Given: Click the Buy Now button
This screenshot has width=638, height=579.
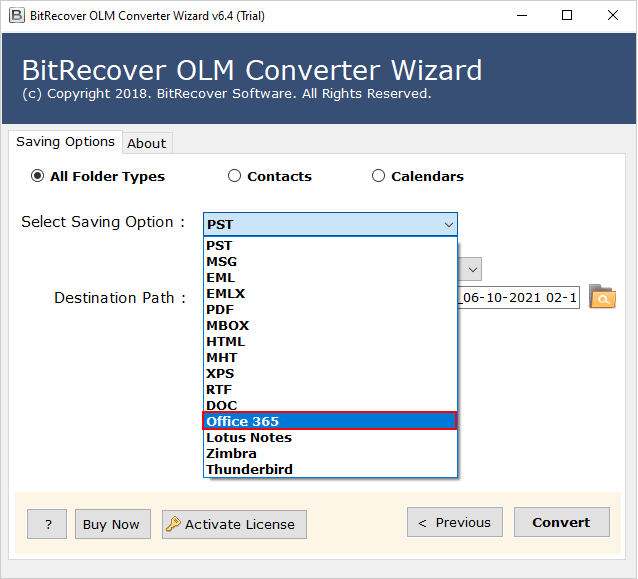Looking at the screenshot, I should pyautogui.click(x=111, y=524).
